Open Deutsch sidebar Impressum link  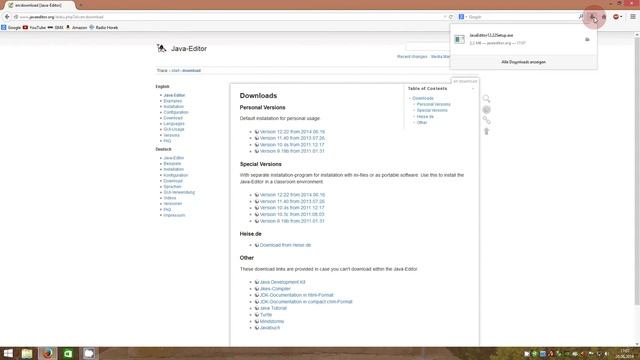point(174,215)
